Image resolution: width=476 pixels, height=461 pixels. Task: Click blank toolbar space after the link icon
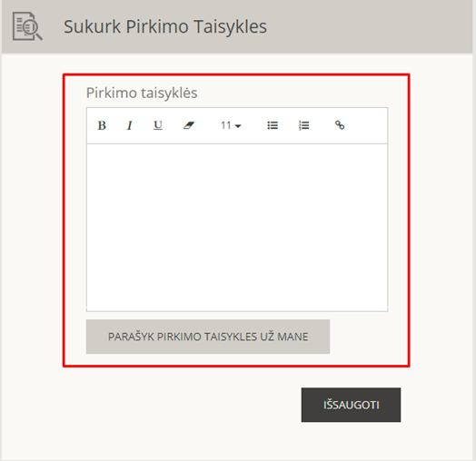coord(366,125)
